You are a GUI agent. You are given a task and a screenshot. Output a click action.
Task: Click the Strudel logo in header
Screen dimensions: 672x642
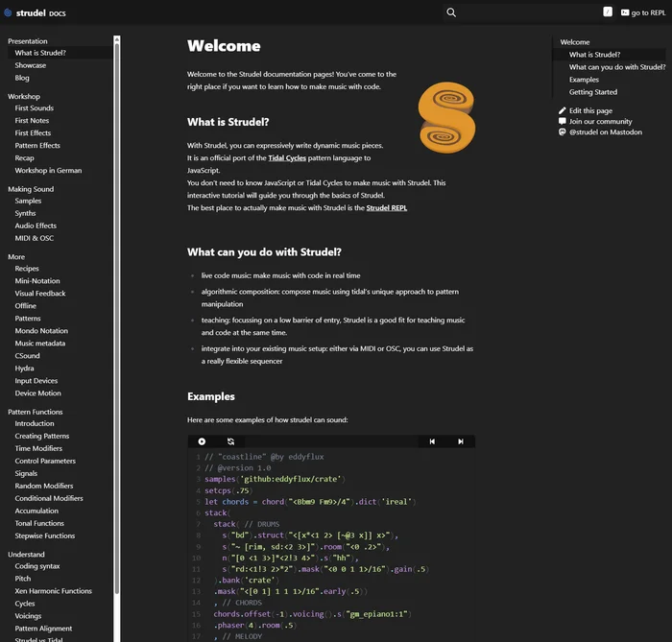(9, 12)
